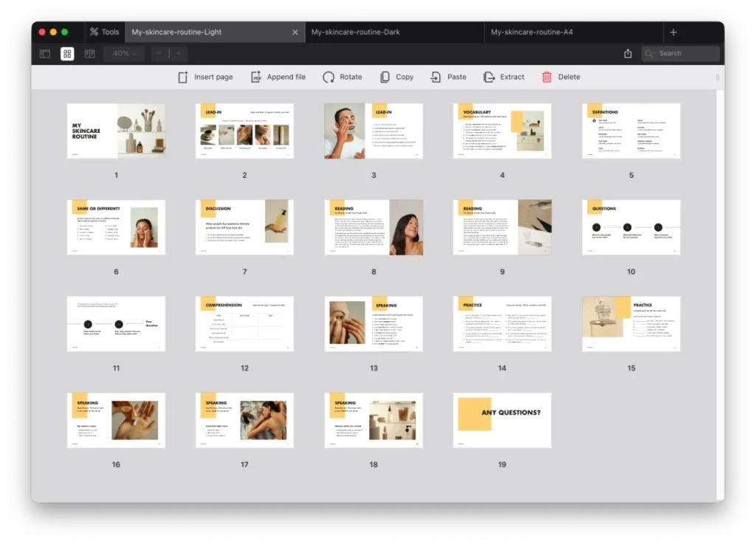Viewport: 756px width, 544px height.
Task: Expand the search options magnifier dropdown
Action: [650, 54]
